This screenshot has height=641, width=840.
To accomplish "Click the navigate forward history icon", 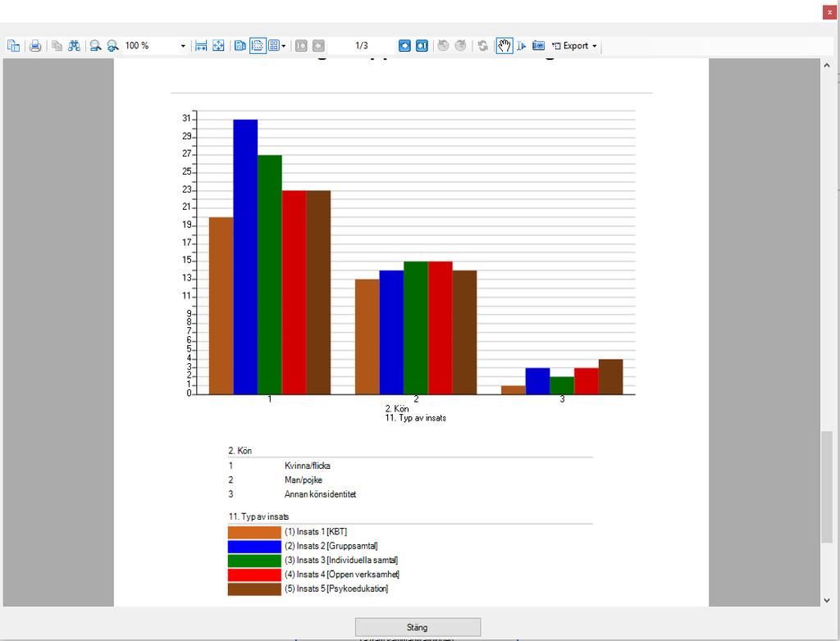I will tap(460, 46).
